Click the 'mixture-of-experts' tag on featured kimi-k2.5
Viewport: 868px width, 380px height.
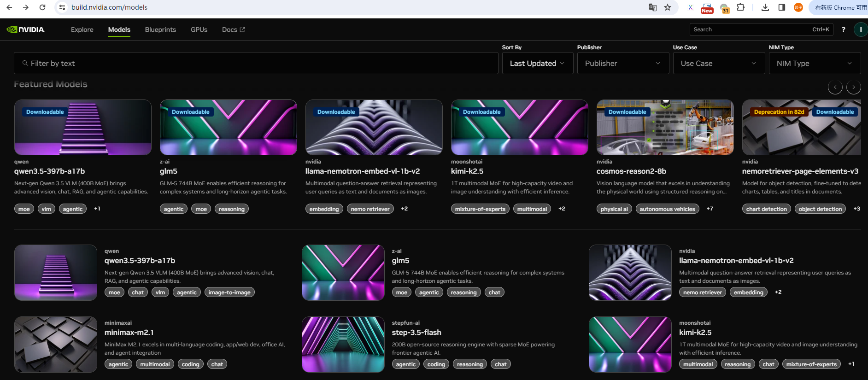coord(480,209)
